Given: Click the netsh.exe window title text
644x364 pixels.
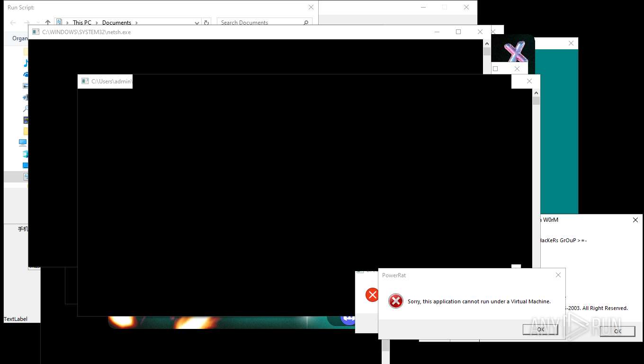Looking at the screenshot, I should [86, 32].
